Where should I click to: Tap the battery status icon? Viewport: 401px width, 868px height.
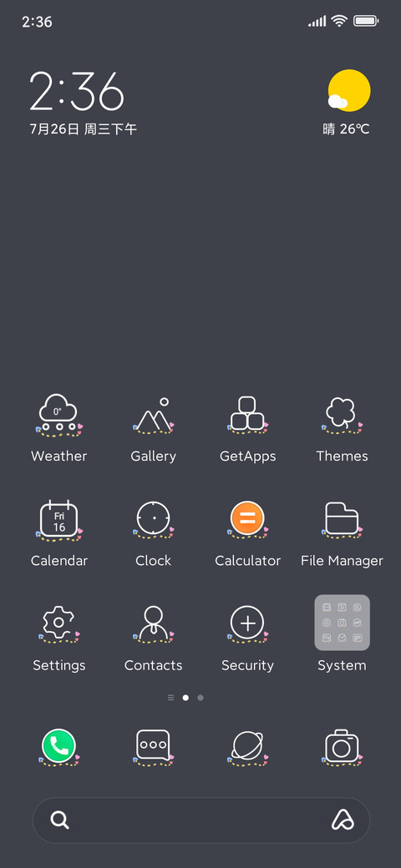pyautogui.click(x=366, y=21)
